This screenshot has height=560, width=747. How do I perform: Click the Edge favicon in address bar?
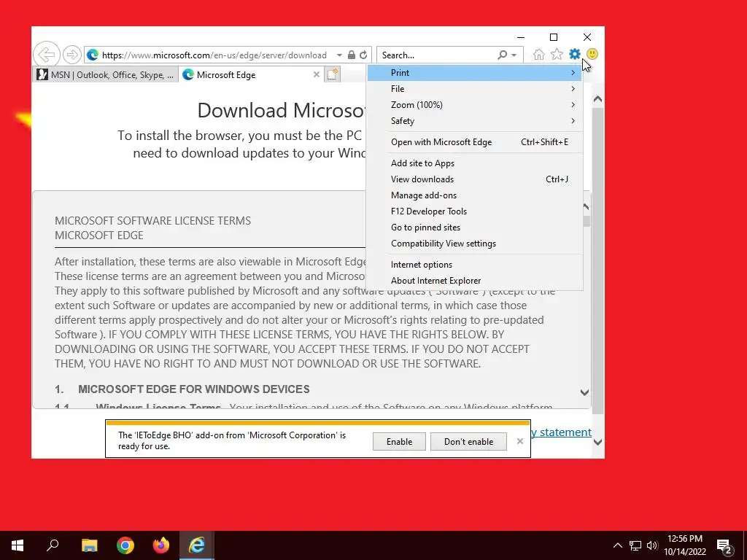point(93,55)
